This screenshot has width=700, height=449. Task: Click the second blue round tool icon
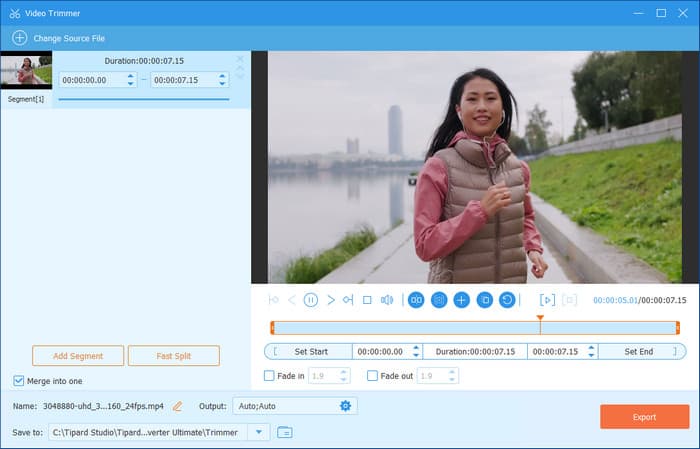tap(439, 300)
